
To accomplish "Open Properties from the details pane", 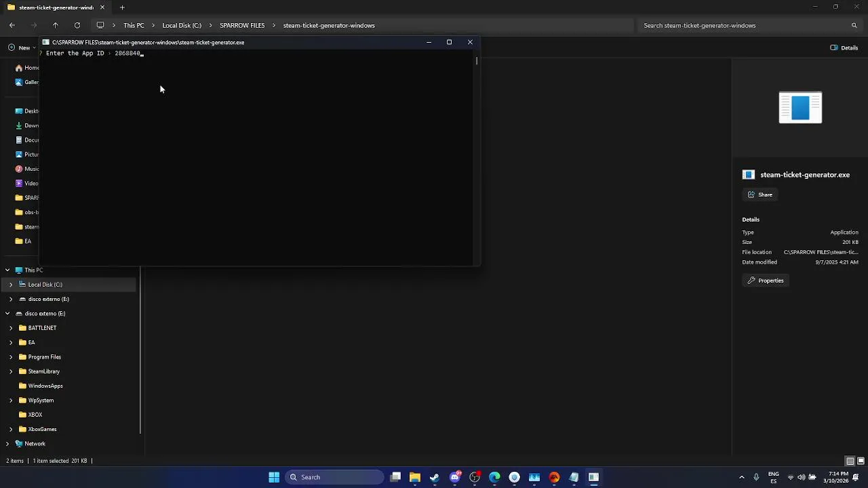I will click(766, 281).
